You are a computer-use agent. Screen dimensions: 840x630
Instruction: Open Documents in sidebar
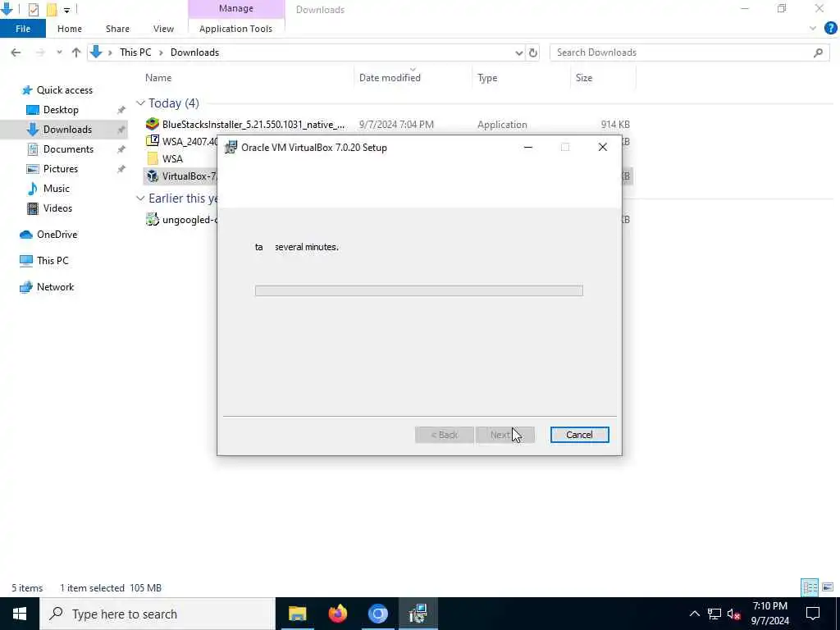click(x=68, y=149)
